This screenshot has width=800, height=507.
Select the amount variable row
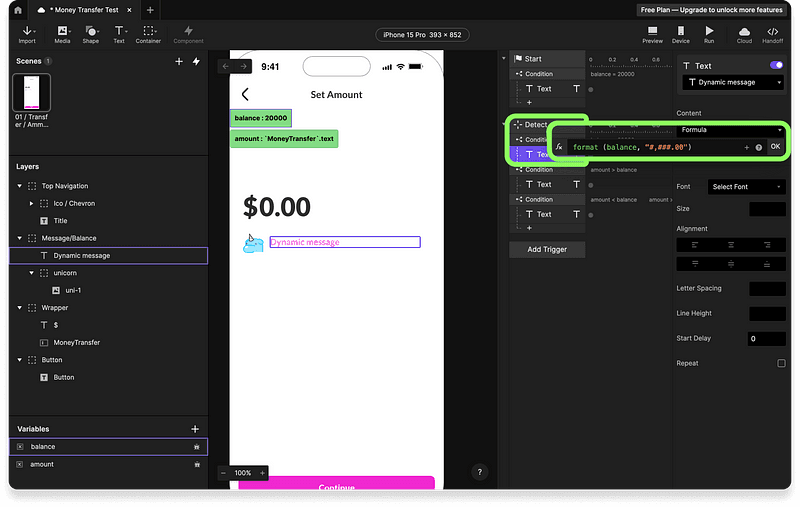pyautogui.click(x=109, y=465)
